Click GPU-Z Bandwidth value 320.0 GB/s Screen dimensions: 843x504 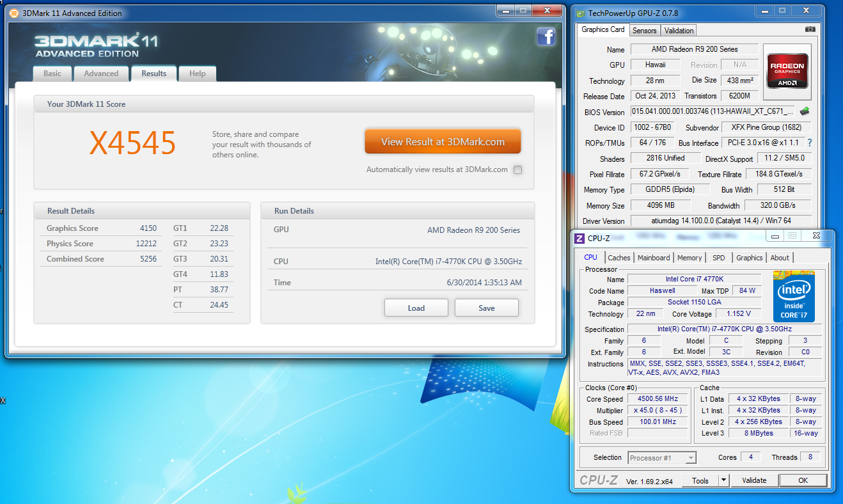tap(778, 205)
